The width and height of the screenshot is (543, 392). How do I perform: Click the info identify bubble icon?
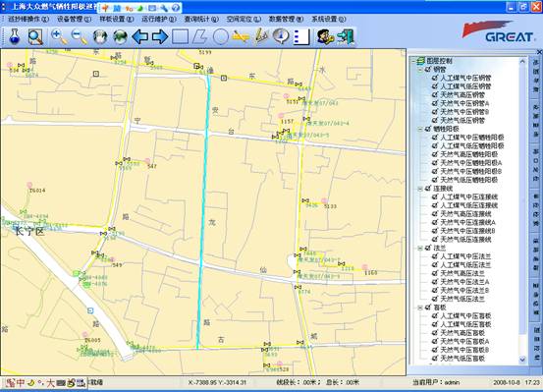[281, 36]
